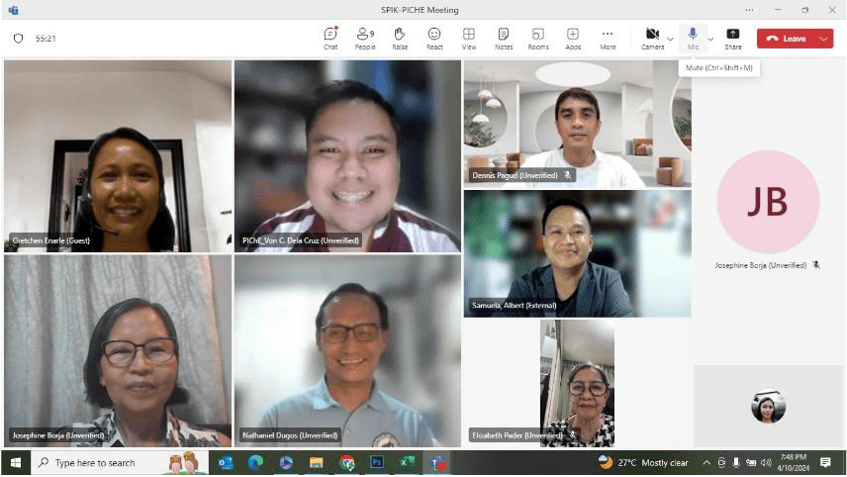Open Chrome from the taskbar

(x=347, y=463)
